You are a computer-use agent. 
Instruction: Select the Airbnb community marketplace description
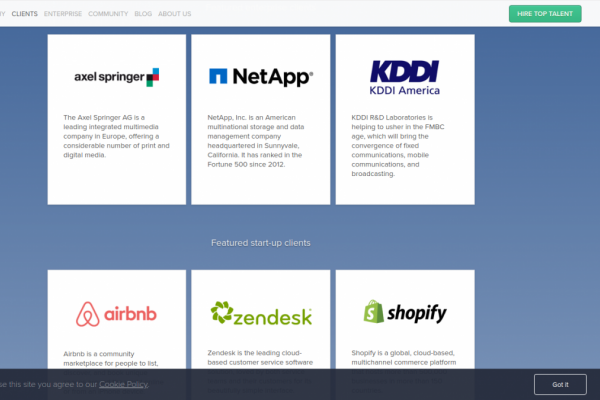coord(114,373)
